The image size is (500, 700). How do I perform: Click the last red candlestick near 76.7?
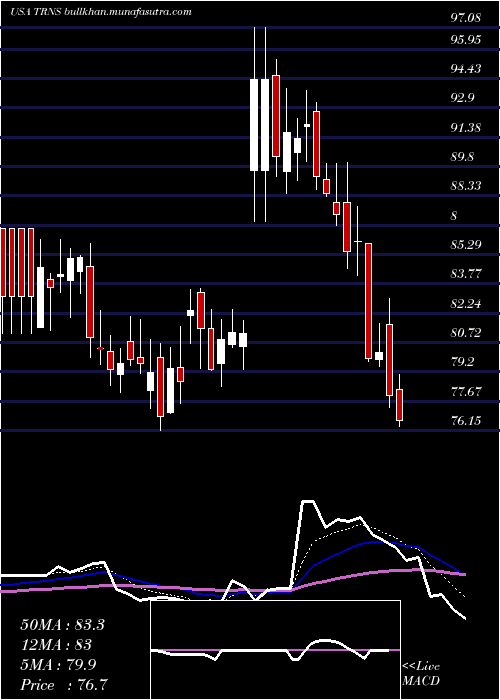pos(400,405)
